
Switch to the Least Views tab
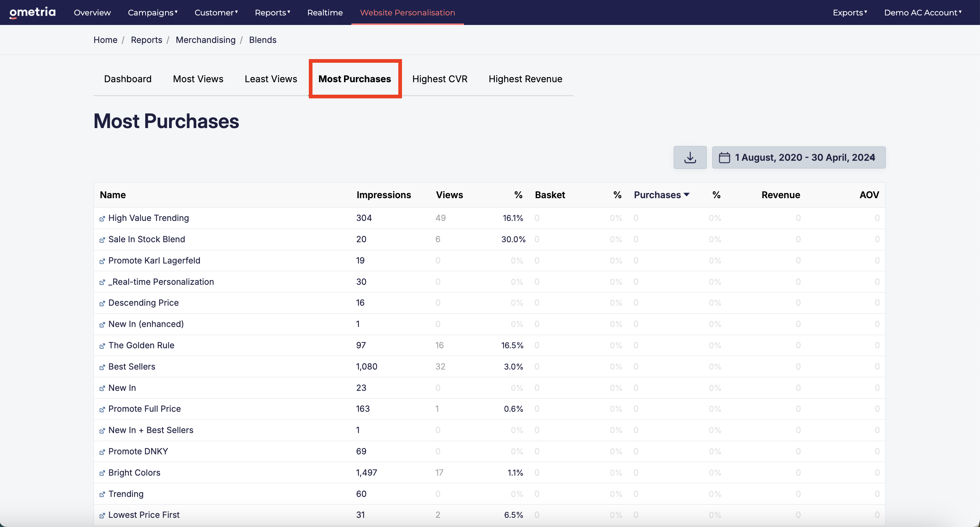coord(270,79)
